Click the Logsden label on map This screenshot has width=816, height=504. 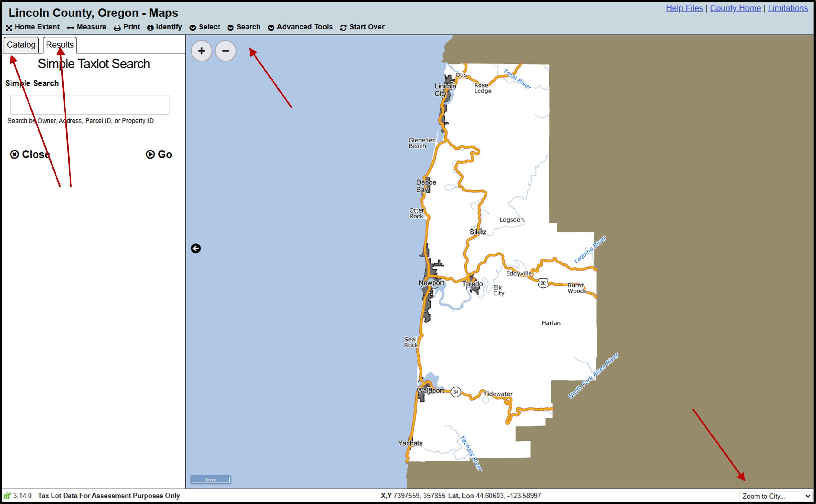click(x=512, y=220)
